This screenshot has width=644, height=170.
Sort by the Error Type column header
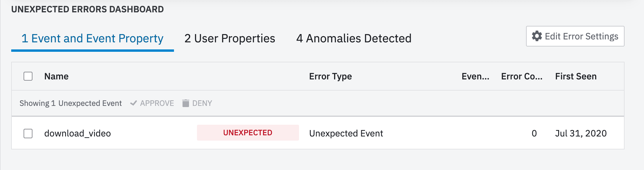(x=330, y=76)
